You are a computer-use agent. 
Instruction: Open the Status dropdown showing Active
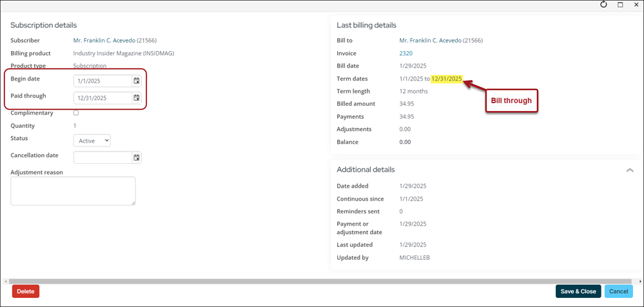click(x=92, y=141)
